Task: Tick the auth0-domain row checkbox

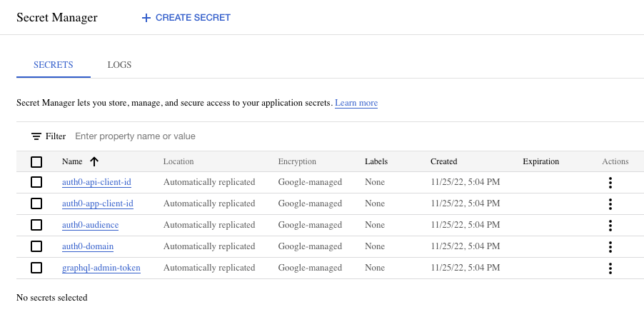Action: point(36,246)
